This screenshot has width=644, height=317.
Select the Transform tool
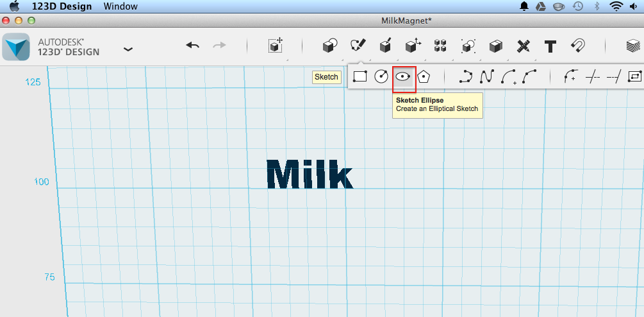point(276,45)
